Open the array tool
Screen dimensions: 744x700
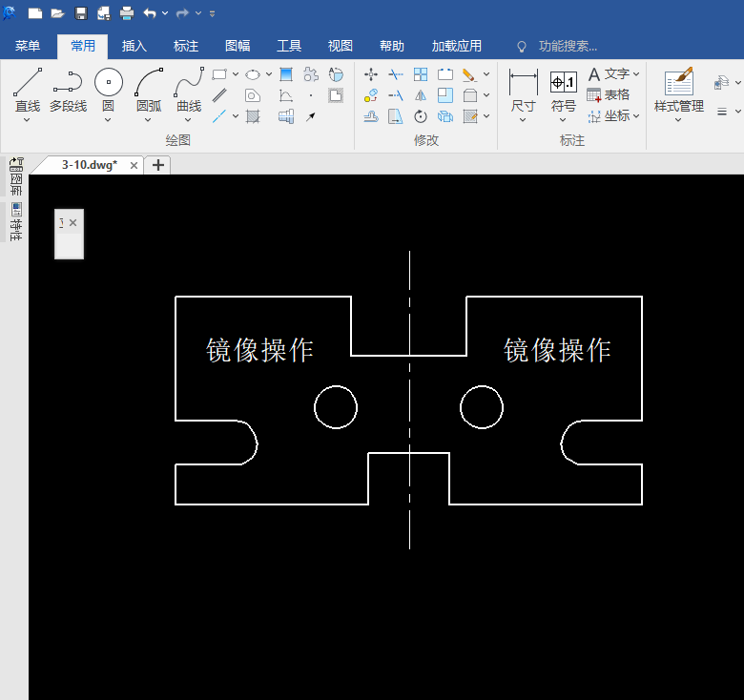tap(421, 74)
